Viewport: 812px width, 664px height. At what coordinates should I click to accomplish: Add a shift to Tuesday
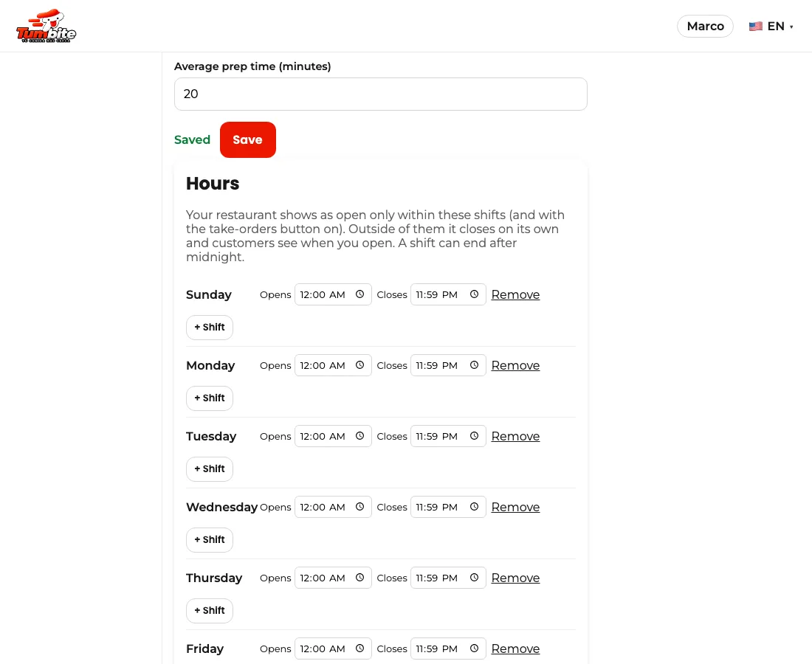click(x=209, y=469)
